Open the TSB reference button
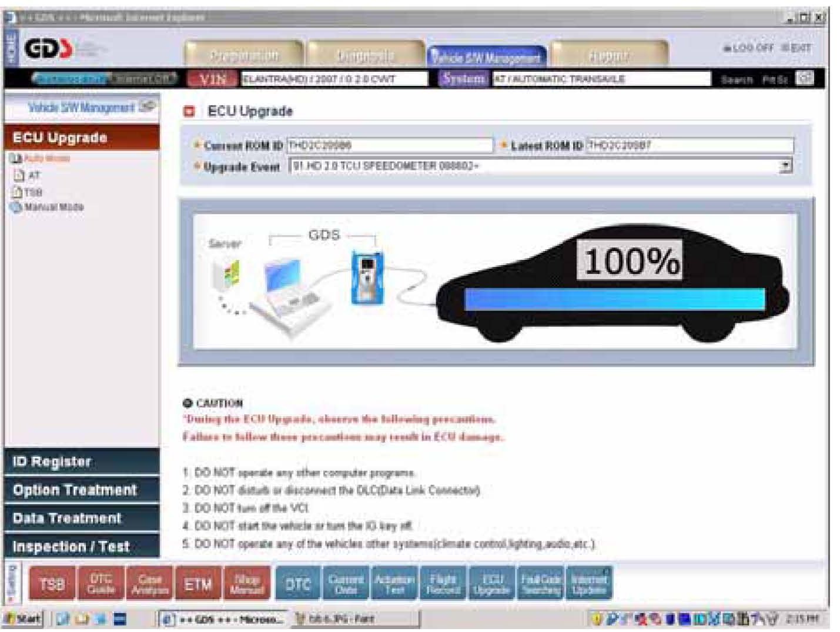 pos(52,583)
